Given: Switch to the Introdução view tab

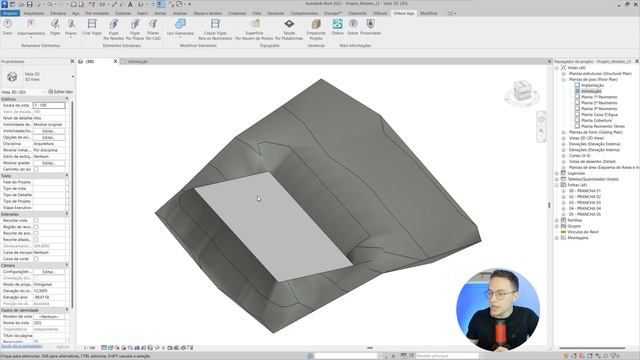Looking at the screenshot, I should (x=138, y=62).
